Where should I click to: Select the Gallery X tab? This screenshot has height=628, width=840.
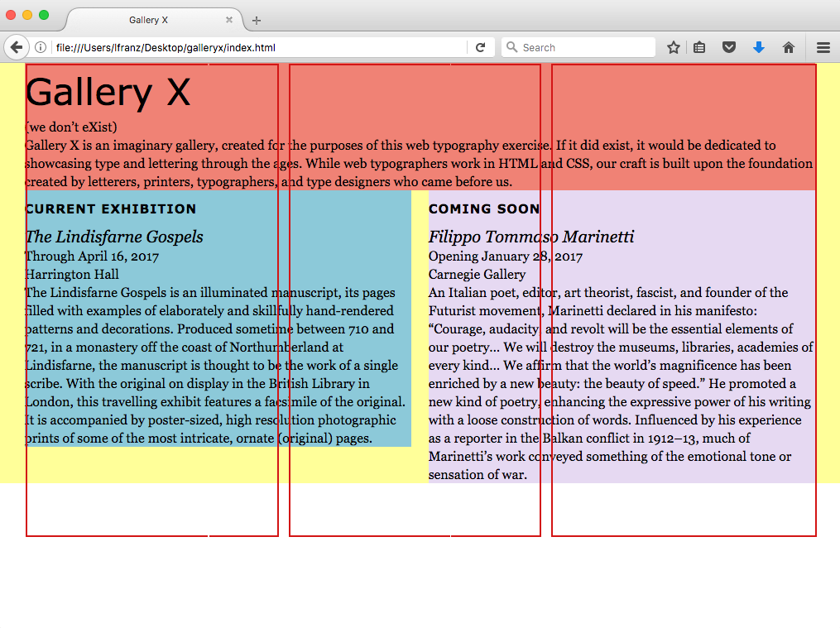(x=149, y=20)
